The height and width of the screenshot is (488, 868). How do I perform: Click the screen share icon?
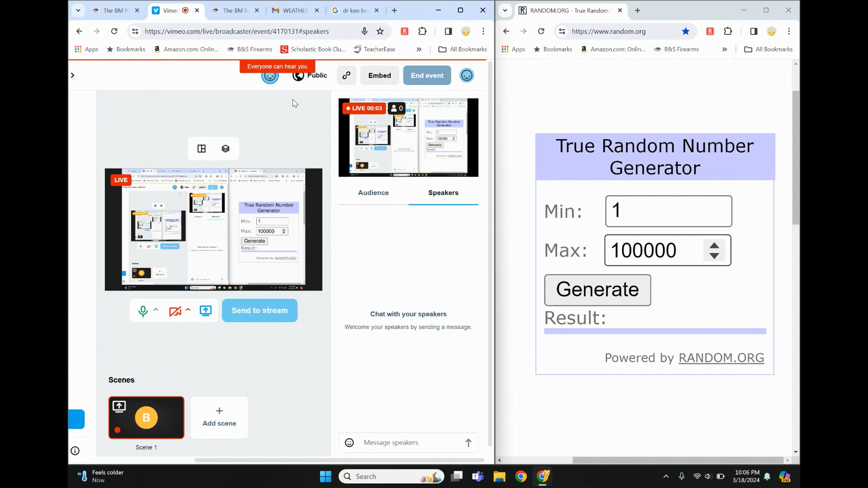(x=206, y=311)
